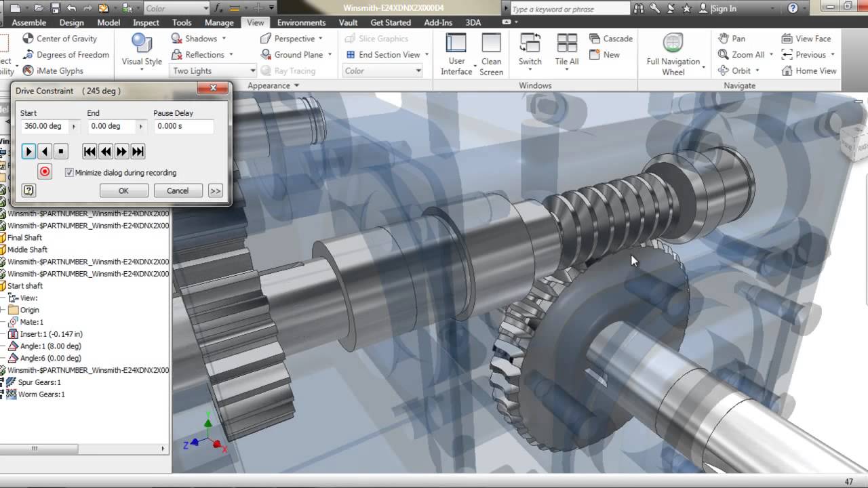Click OK in Drive Constraint dialog
The width and height of the screenshot is (868, 488).
point(123,190)
